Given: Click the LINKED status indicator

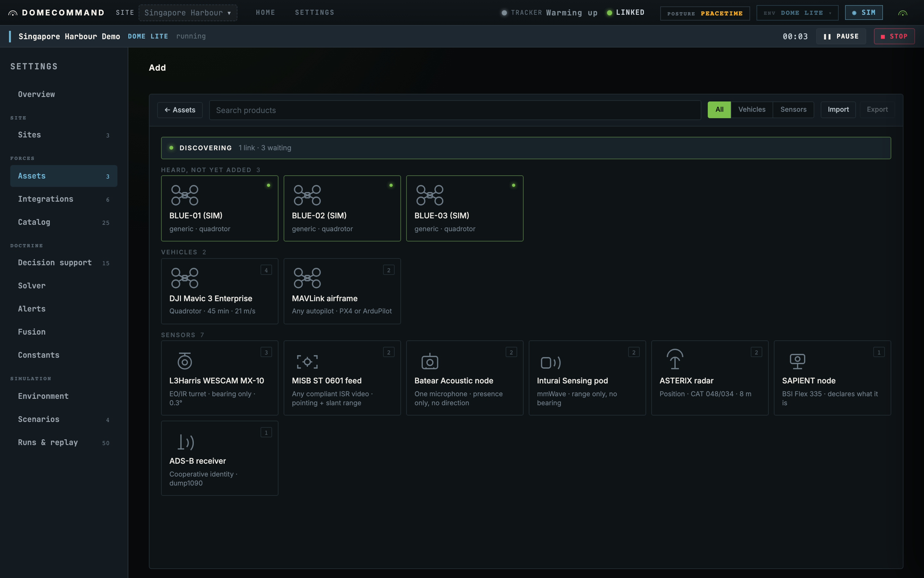Looking at the screenshot, I should tap(626, 13).
